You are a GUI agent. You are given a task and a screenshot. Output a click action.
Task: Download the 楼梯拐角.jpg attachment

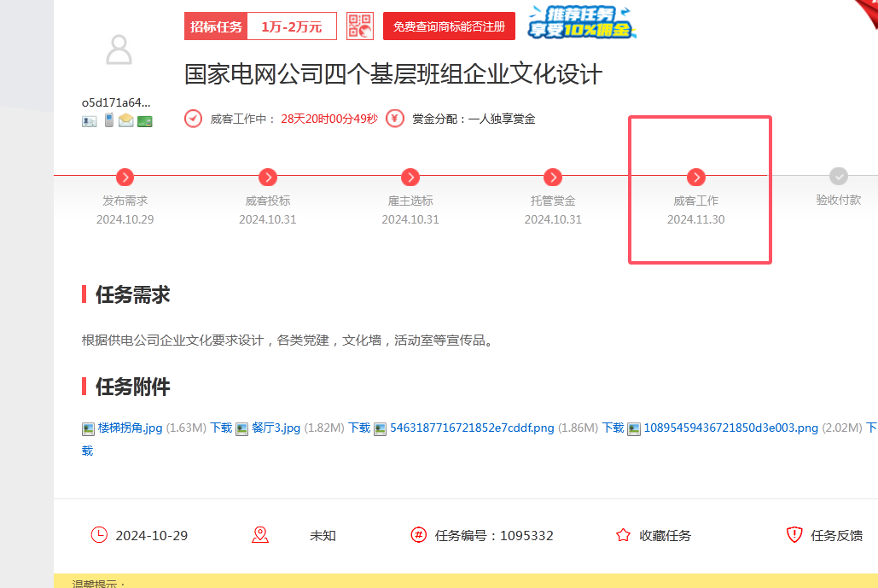[x=221, y=428]
